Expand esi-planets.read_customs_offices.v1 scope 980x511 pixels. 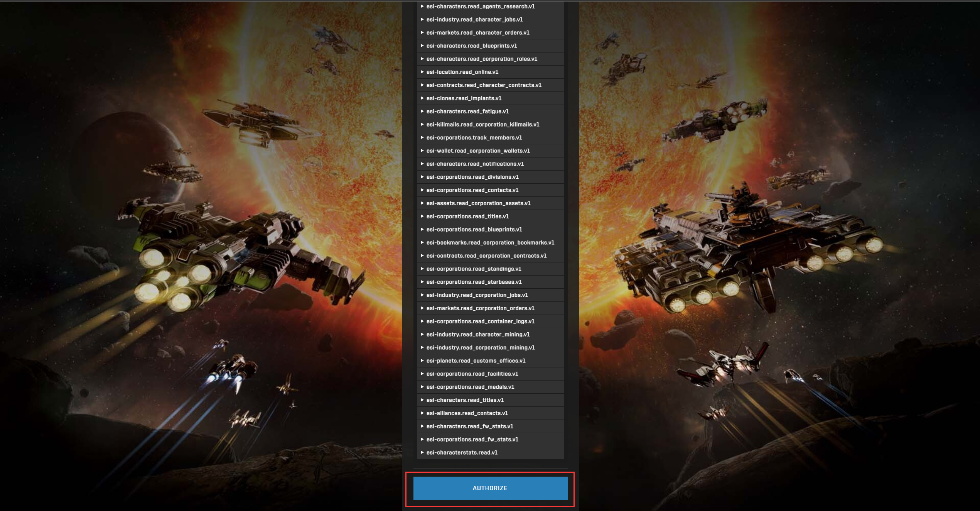(x=476, y=361)
